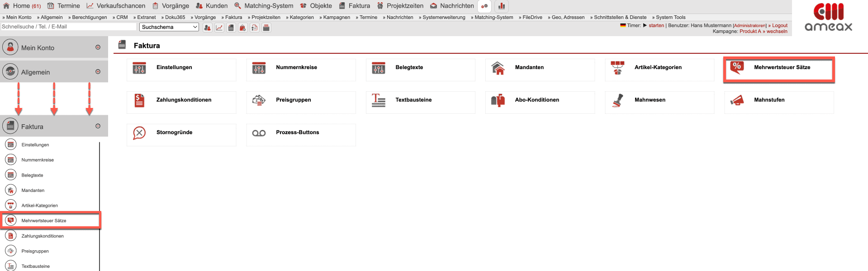Click the Logout link

point(779,26)
